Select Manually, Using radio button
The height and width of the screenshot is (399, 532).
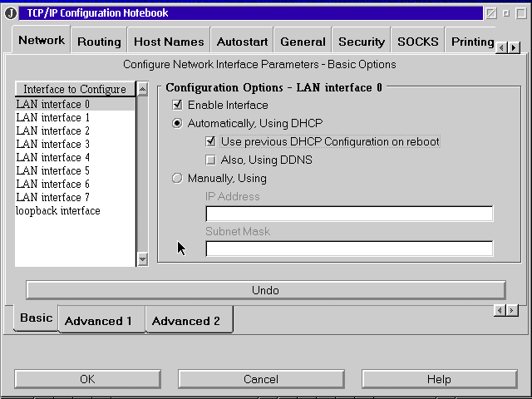coord(177,178)
